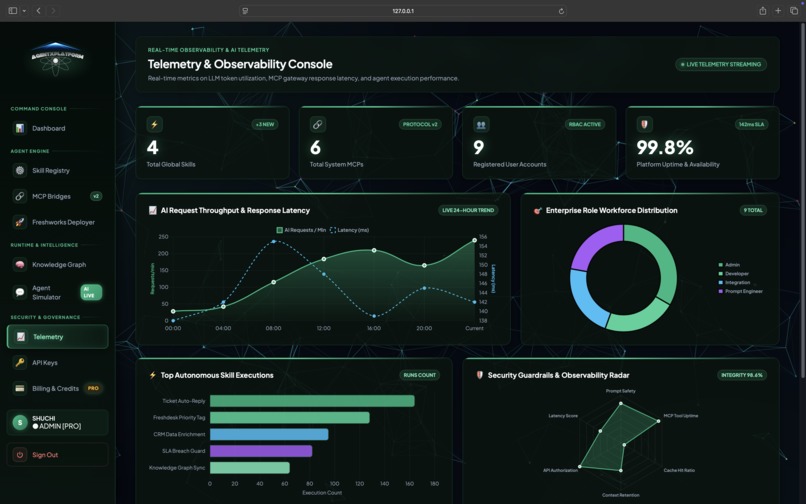Click the Sign Out power icon

(x=20, y=455)
